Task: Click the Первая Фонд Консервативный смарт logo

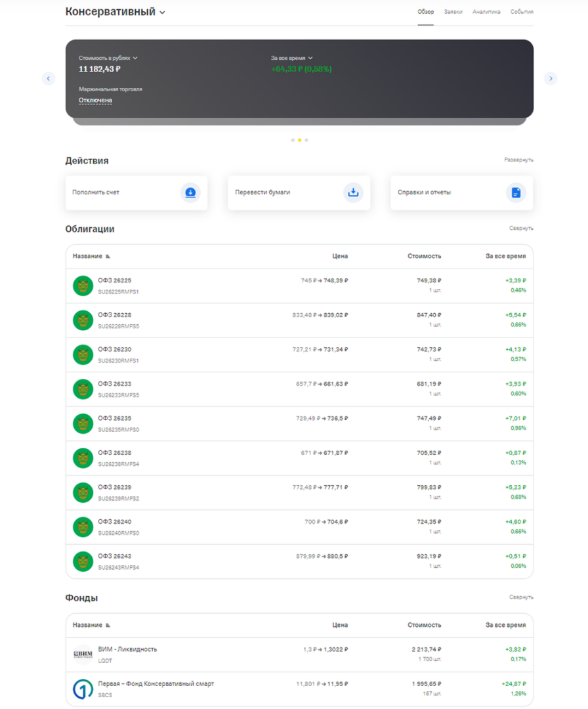Action: (x=83, y=689)
